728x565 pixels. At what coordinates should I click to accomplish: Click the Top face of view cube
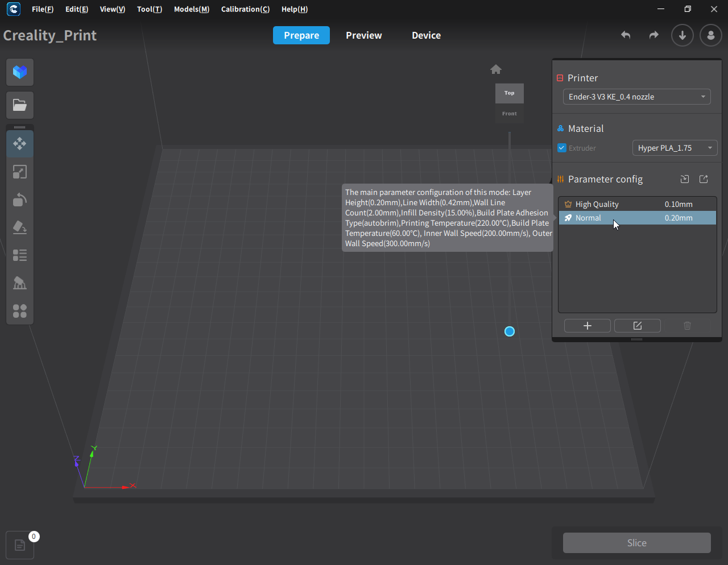510,93
